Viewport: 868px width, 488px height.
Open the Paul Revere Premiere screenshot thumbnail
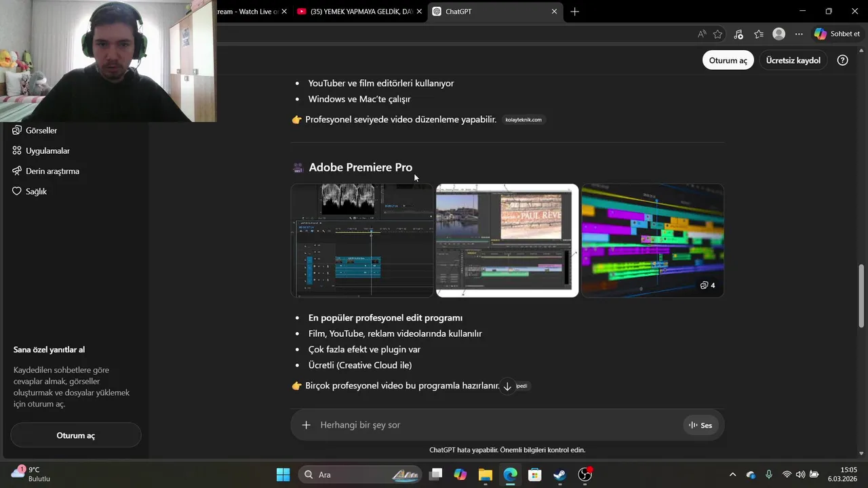(507, 241)
